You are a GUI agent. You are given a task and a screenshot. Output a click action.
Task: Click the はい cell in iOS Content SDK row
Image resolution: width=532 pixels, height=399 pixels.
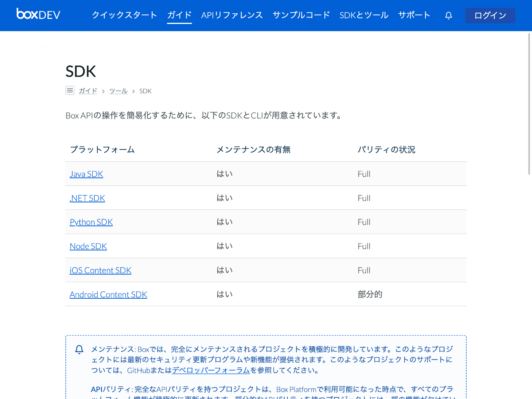pos(225,270)
